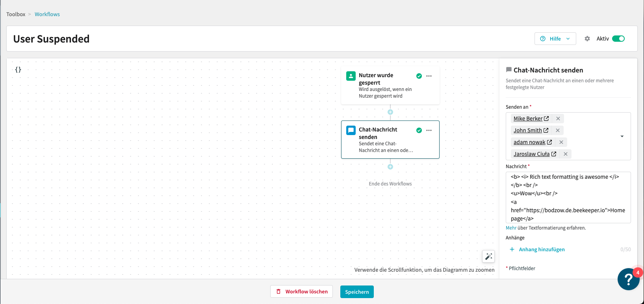
Task: Click the Workflow löschen button
Action: (x=302, y=291)
